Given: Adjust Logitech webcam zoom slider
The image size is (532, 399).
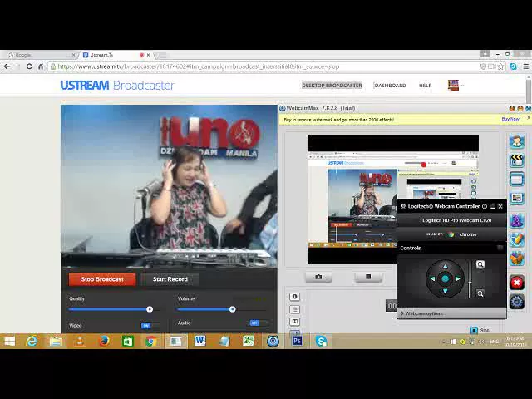Looking at the screenshot, I should click(x=470, y=283).
